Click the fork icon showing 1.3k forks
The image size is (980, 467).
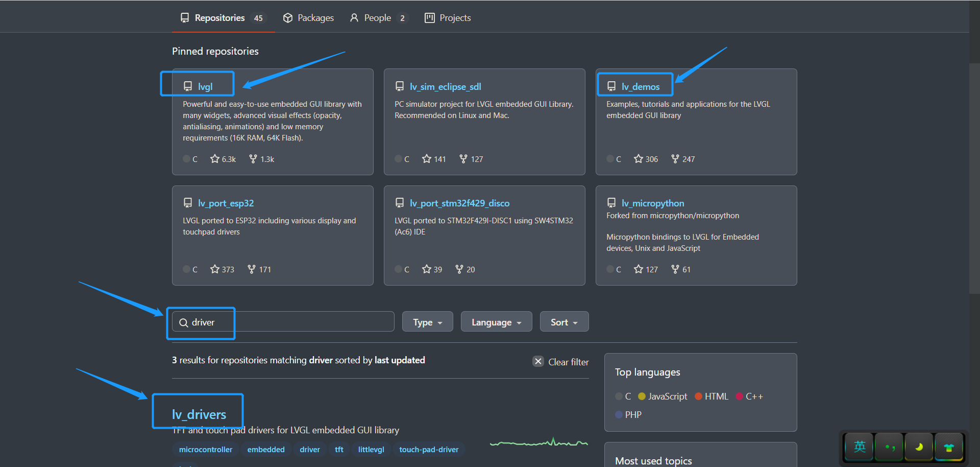[x=253, y=159]
